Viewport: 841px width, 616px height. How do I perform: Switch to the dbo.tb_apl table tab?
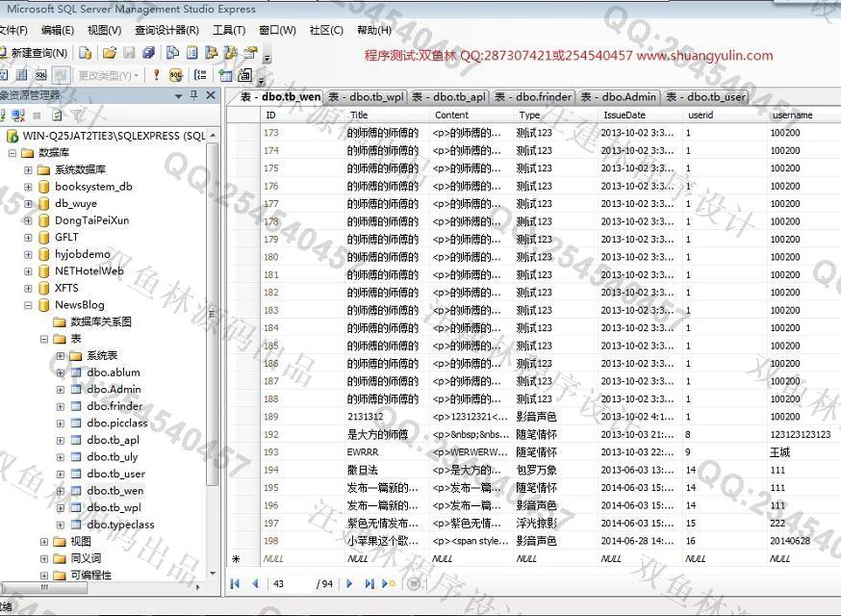449,97
